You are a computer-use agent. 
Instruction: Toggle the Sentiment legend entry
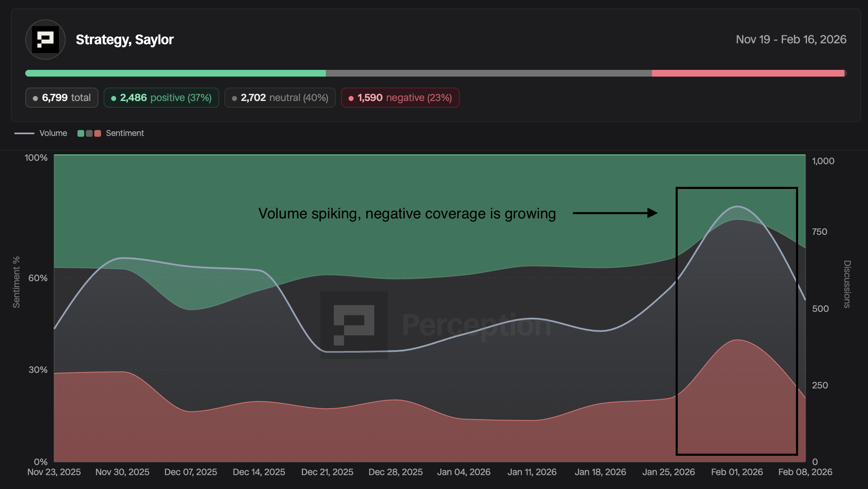125,133
